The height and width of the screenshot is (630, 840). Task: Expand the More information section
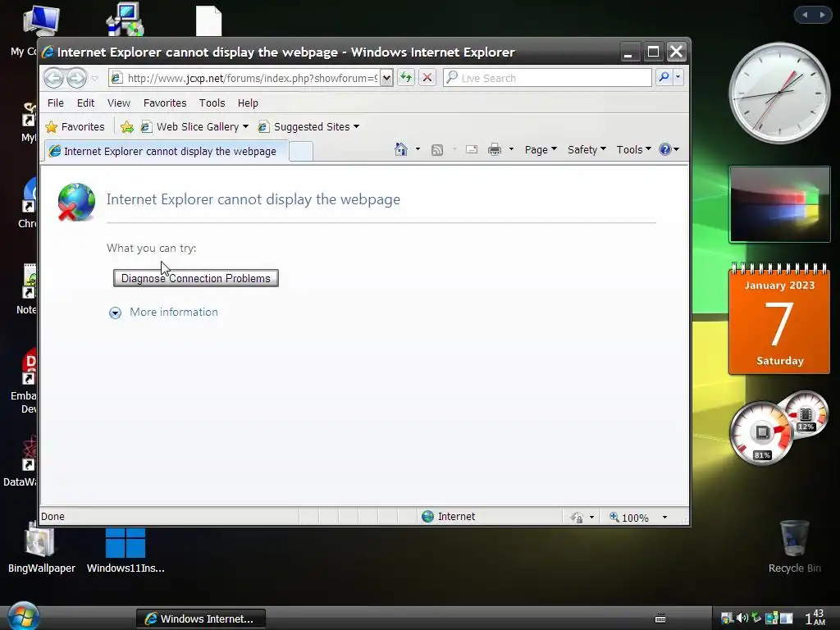click(115, 313)
